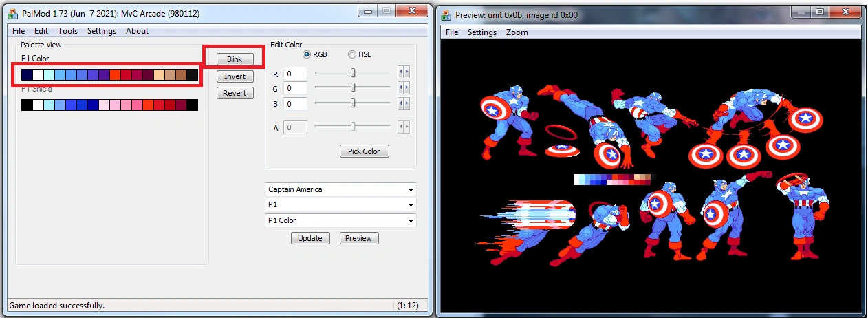Viewport: 868px width, 318px height.
Task: Click the Preview window title bar icon
Action: (x=447, y=14)
